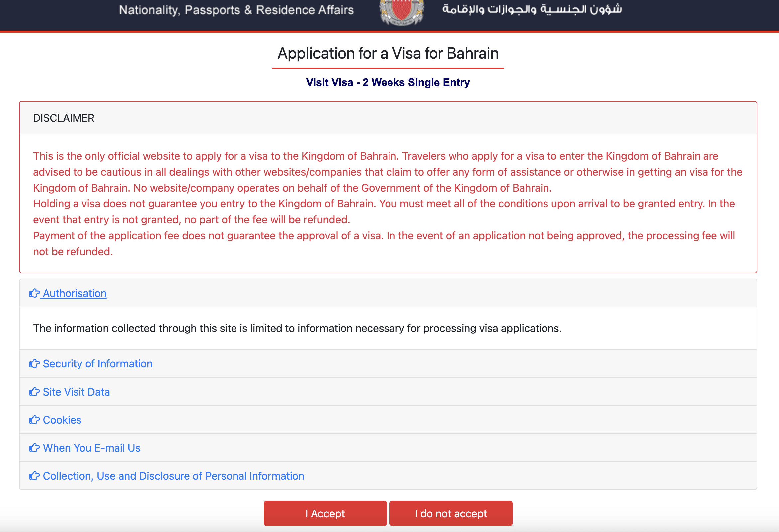Click the hand icon beside When You E-mail Us

(x=34, y=448)
